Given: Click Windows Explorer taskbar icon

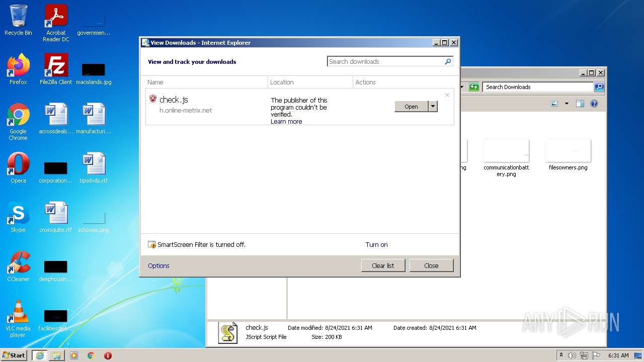Looking at the screenshot, I should click(57, 355).
